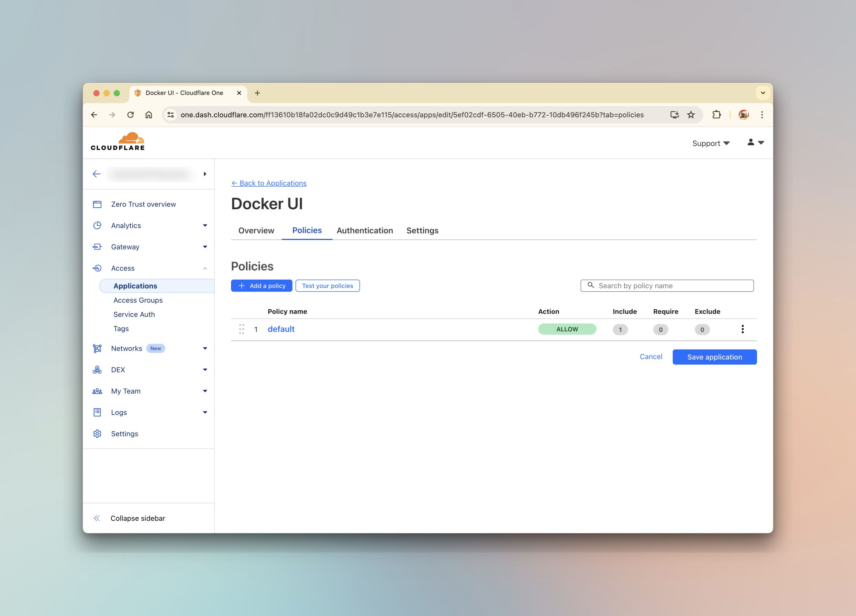
Task: Open site information icon in address bar
Action: [x=171, y=115]
